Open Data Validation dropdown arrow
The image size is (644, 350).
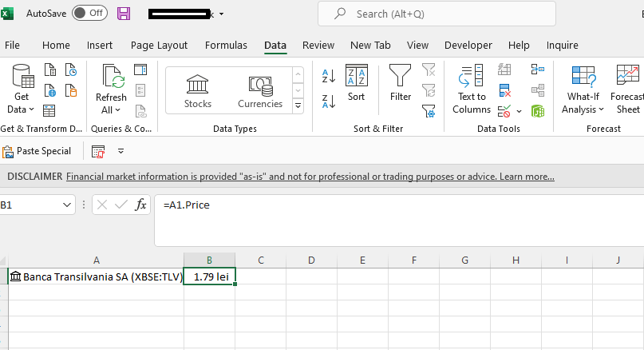[x=520, y=111]
